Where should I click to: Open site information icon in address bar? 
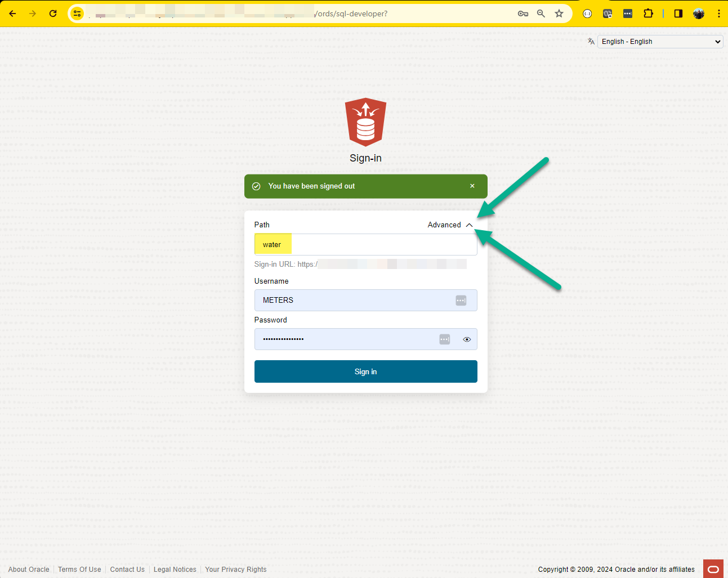click(77, 14)
